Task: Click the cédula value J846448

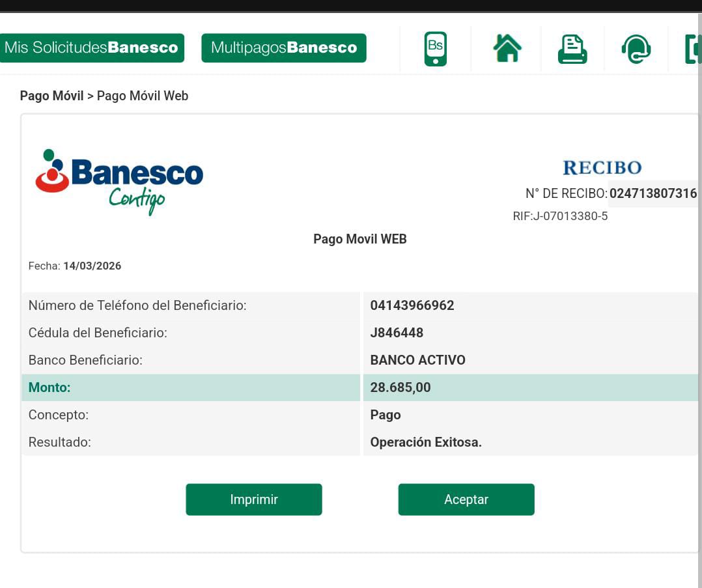Action: point(397,333)
